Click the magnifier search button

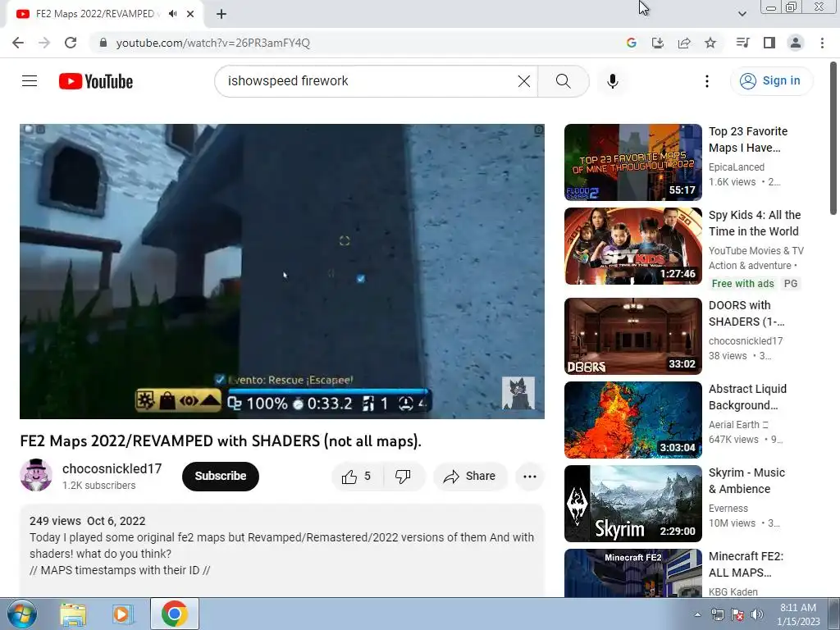tap(563, 81)
